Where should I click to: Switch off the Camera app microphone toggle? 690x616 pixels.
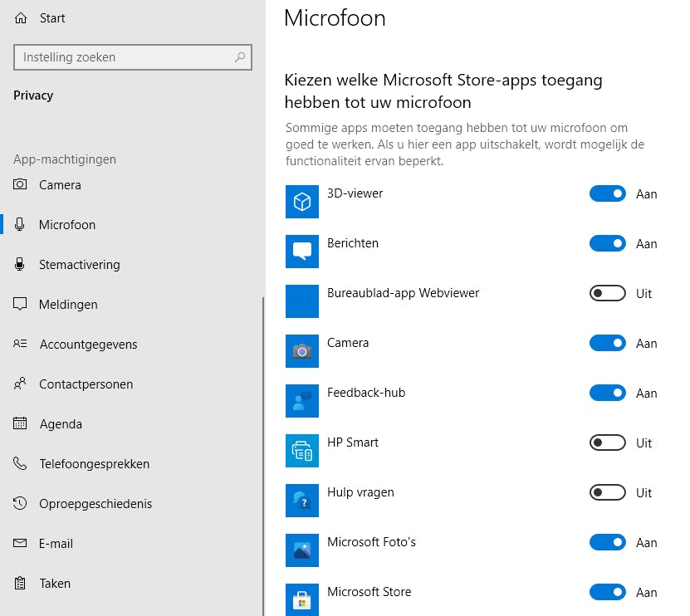607,343
